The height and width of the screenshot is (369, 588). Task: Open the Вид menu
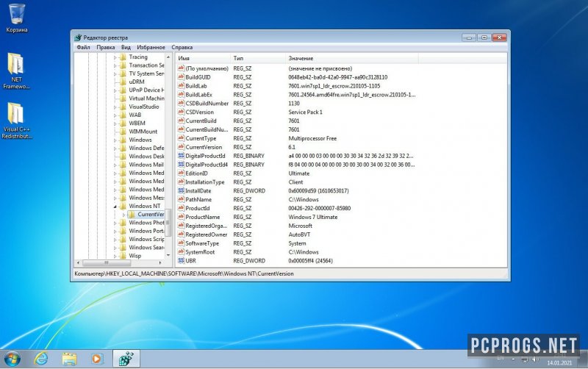(x=126, y=47)
